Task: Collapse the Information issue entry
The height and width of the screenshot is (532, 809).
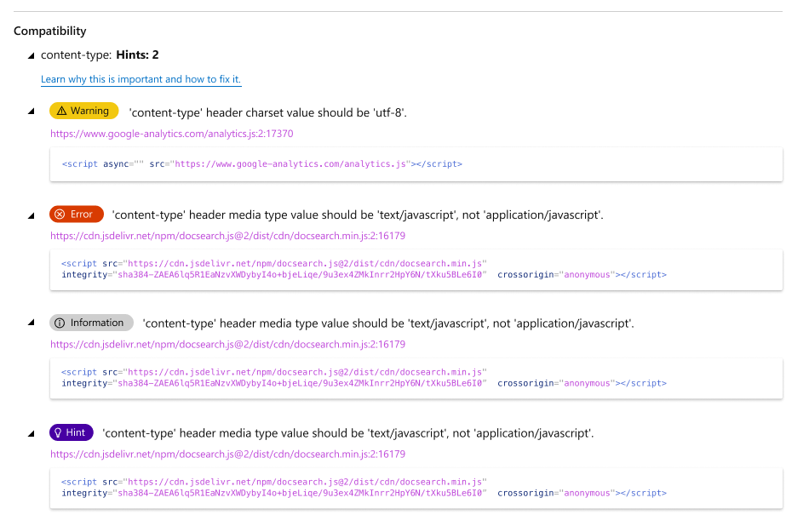Action: (x=30, y=323)
